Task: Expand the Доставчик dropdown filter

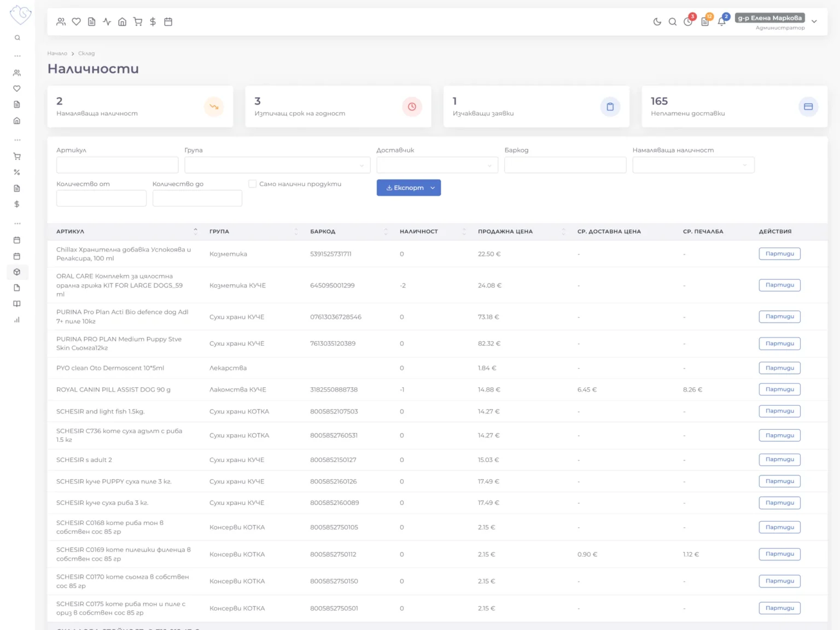Action: [437, 165]
